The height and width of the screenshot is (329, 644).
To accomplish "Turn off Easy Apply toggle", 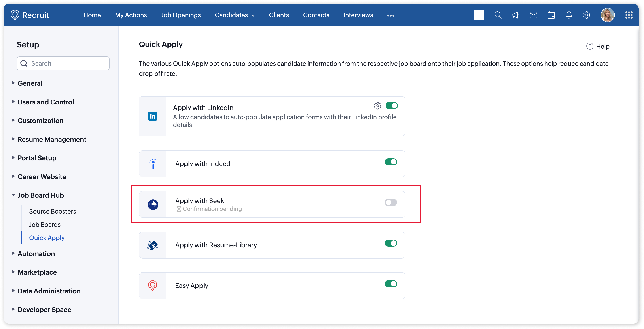I will click(391, 284).
